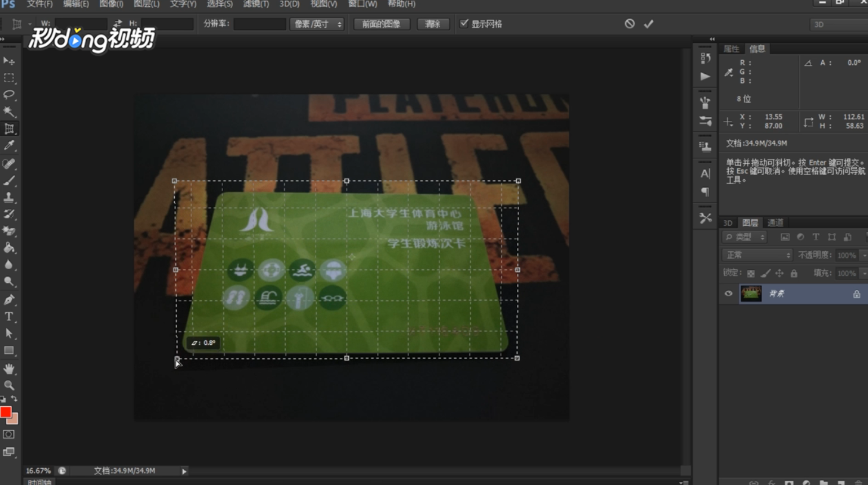Click the W width input field

81,24
